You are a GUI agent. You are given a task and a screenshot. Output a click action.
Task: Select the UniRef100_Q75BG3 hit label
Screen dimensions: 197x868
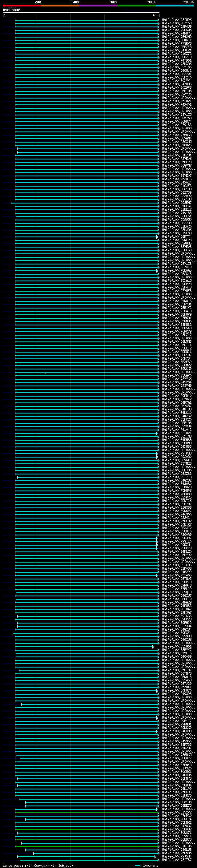click(x=177, y=135)
